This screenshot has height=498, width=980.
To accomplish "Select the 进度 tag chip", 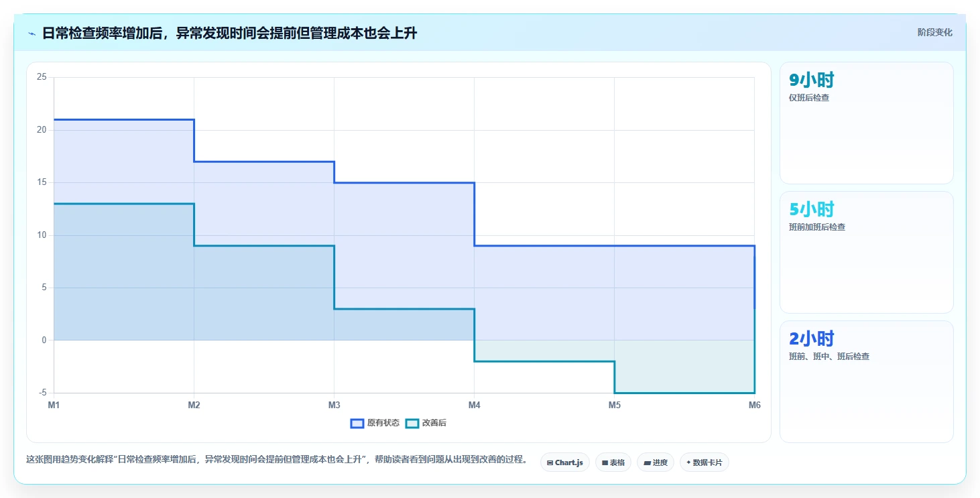I will [x=656, y=462].
